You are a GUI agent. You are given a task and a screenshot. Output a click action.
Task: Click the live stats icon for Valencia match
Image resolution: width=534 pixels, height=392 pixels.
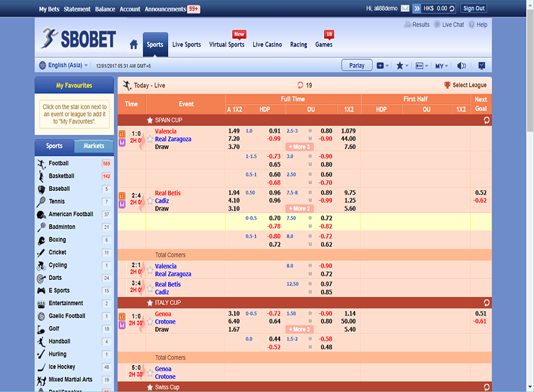(122, 134)
